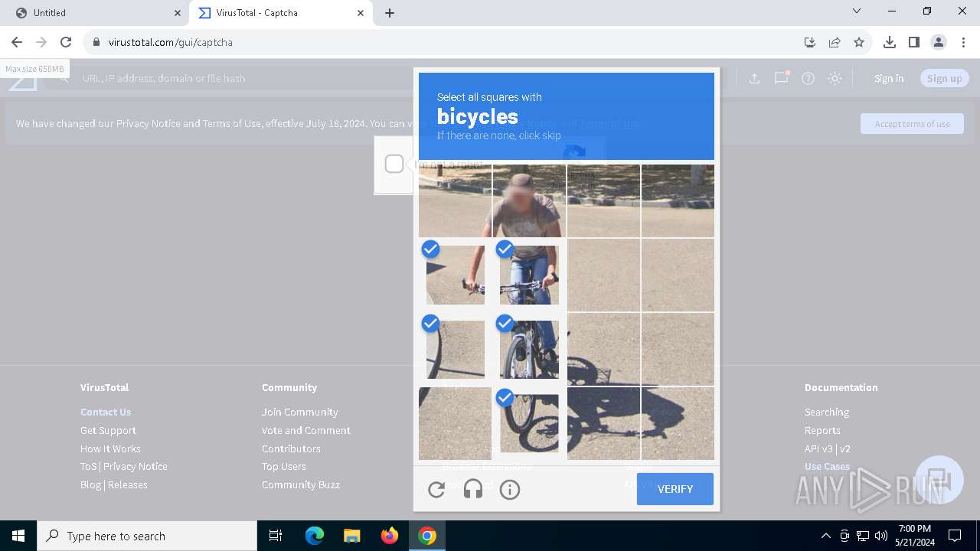Deselect the checked tile with the front wheel
The image size is (980, 551).
pos(529,423)
